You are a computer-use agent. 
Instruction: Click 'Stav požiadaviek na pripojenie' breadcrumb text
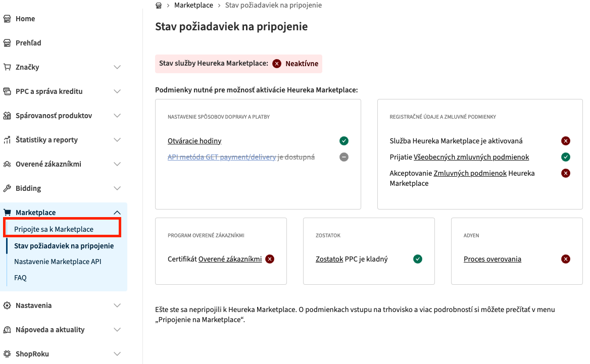coord(274,5)
